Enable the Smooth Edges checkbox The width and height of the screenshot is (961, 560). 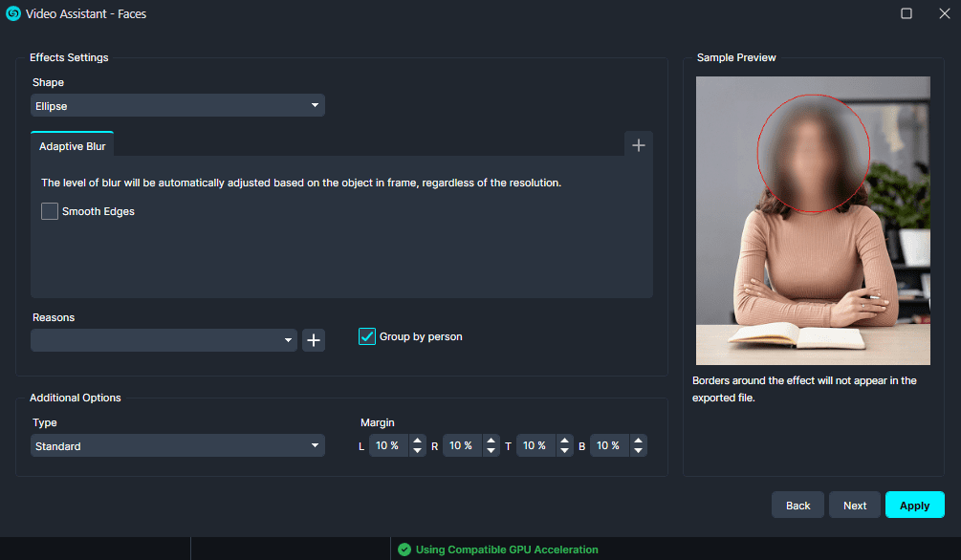[49, 211]
